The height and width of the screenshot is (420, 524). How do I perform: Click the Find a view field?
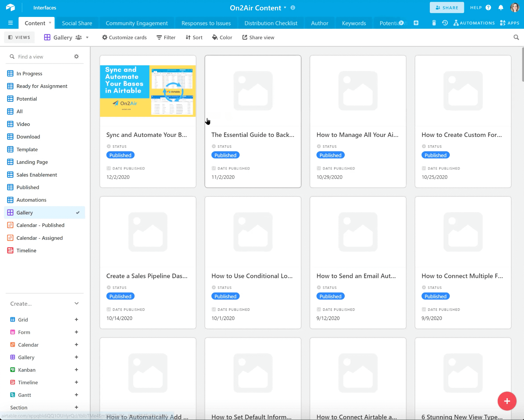pyautogui.click(x=40, y=57)
